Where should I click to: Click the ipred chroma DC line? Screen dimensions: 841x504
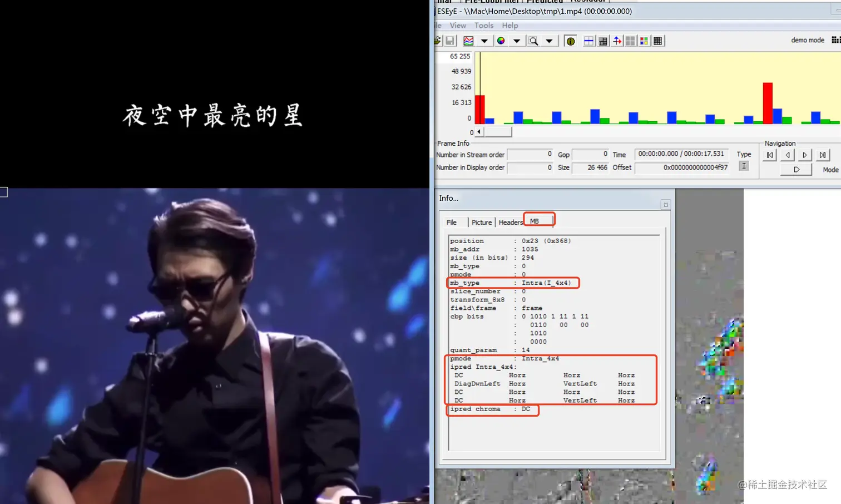(x=490, y=409)
